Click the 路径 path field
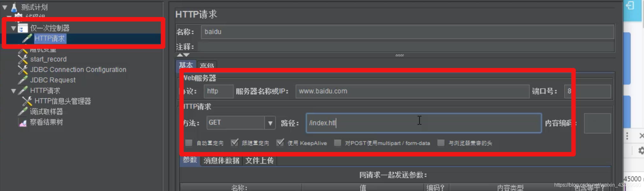Screen dimensions: 644x191 423,123
